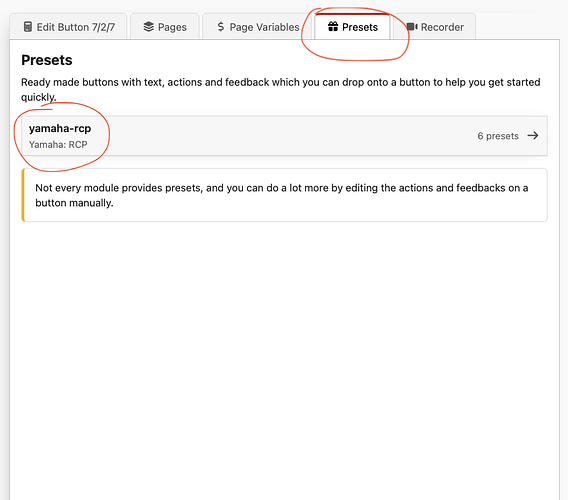Open the Pages tab
The image size is (568, 500).
point(165,26)
